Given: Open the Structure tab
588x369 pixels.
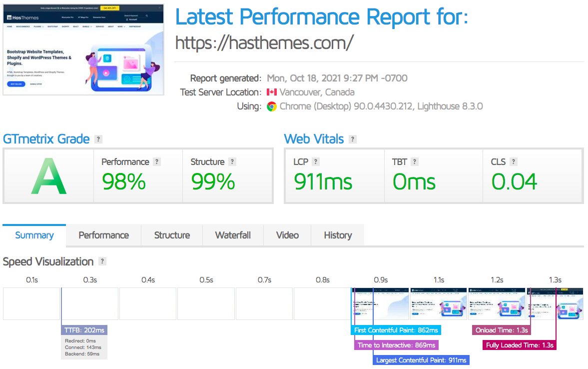Looking at the screenshot, I should [172, 235].
